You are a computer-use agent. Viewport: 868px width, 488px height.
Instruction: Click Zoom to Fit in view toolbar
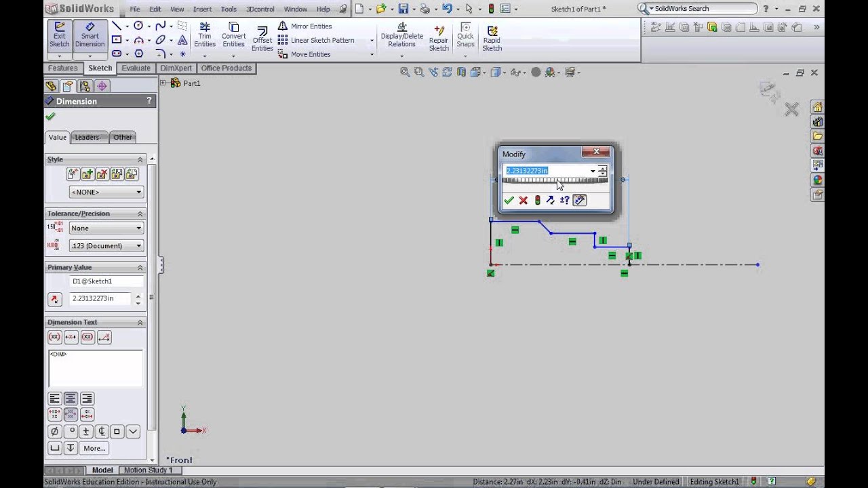[405, 72]
